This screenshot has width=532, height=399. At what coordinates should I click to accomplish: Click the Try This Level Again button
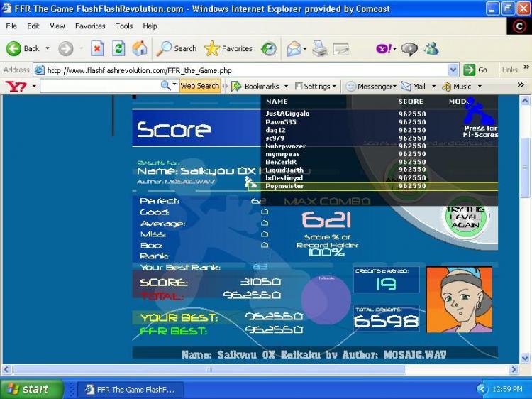click(x=465, y=217)
